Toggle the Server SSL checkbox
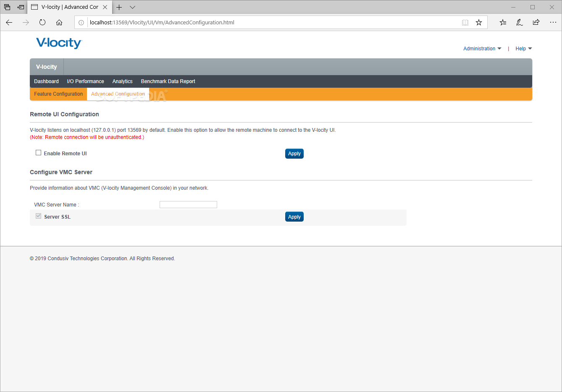 click(x=38, y=216)
